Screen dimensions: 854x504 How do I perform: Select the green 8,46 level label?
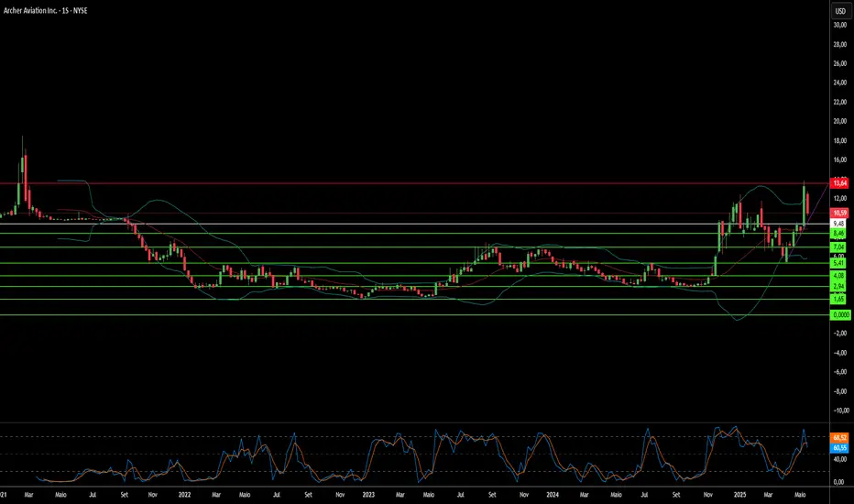click(839, 234)
